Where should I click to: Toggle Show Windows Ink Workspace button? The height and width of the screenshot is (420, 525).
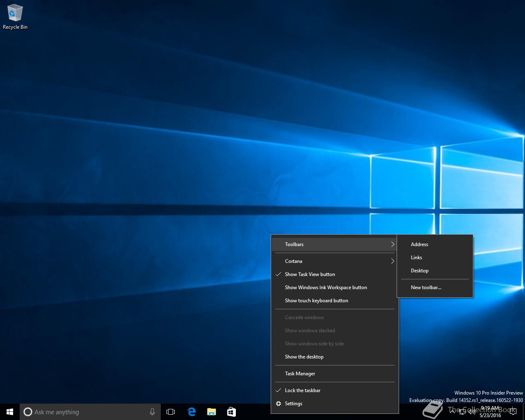[335, 288]
